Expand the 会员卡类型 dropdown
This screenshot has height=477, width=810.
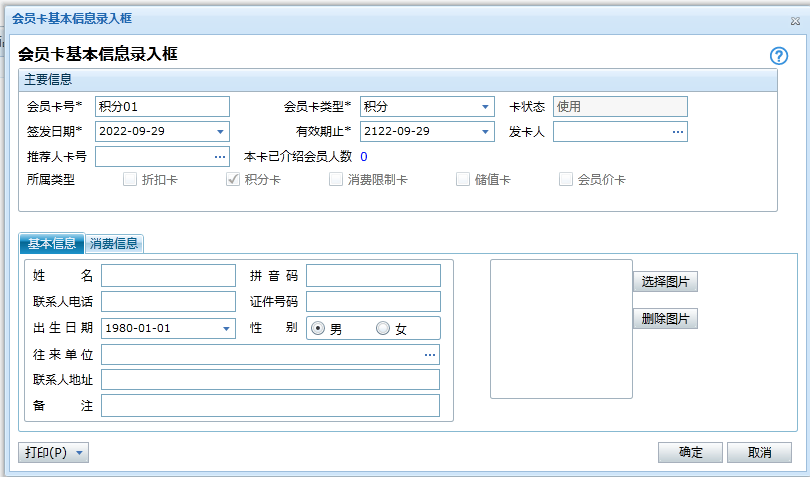point(485,107)
